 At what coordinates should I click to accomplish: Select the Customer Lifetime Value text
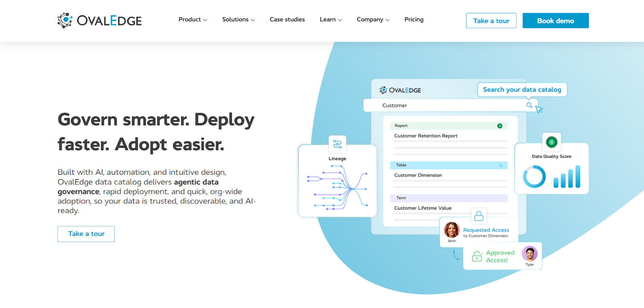pyautogui.click(x=423, y=208)
